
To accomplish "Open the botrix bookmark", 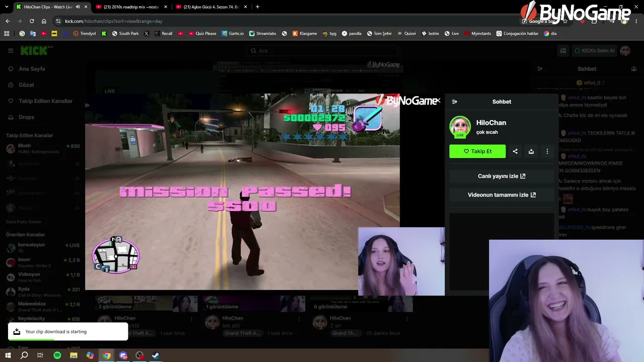I will point(430,34).
